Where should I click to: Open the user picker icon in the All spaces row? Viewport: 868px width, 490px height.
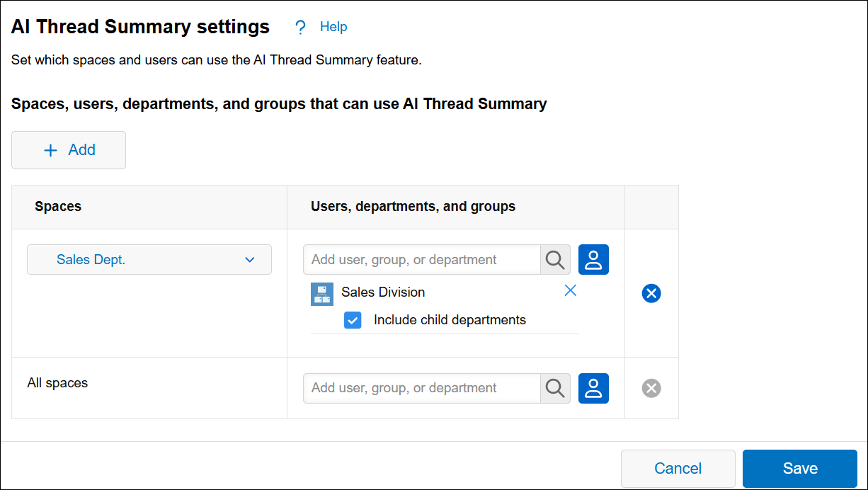click(x=593, y=388)
